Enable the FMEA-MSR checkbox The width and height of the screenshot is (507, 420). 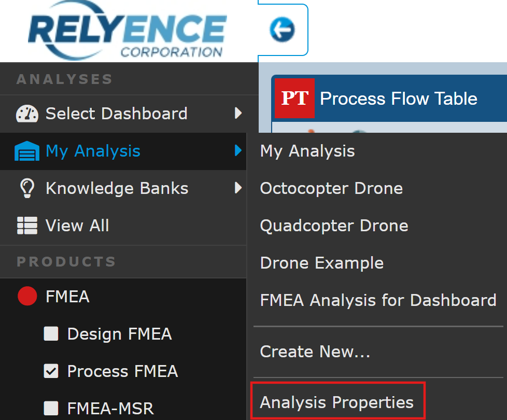(x=51, y=409)
